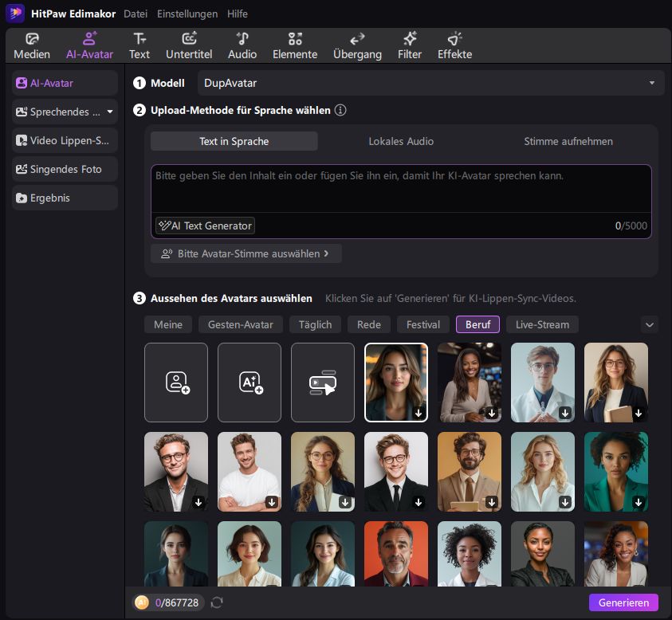Viewport: 672px width, 620px height.
Task: Select the Stimme aufnehmen option
Action: [x=568, y=141]
